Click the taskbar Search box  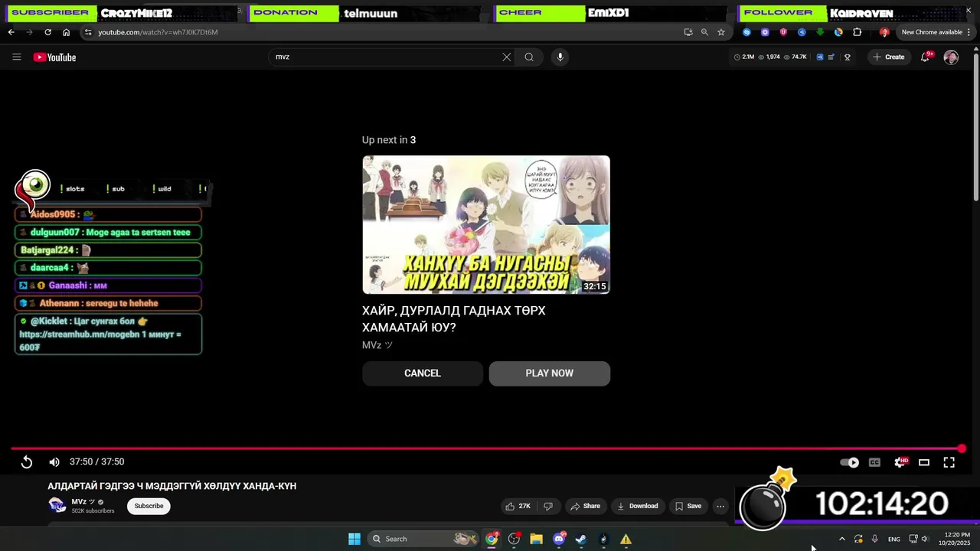(x=423, y=539)
